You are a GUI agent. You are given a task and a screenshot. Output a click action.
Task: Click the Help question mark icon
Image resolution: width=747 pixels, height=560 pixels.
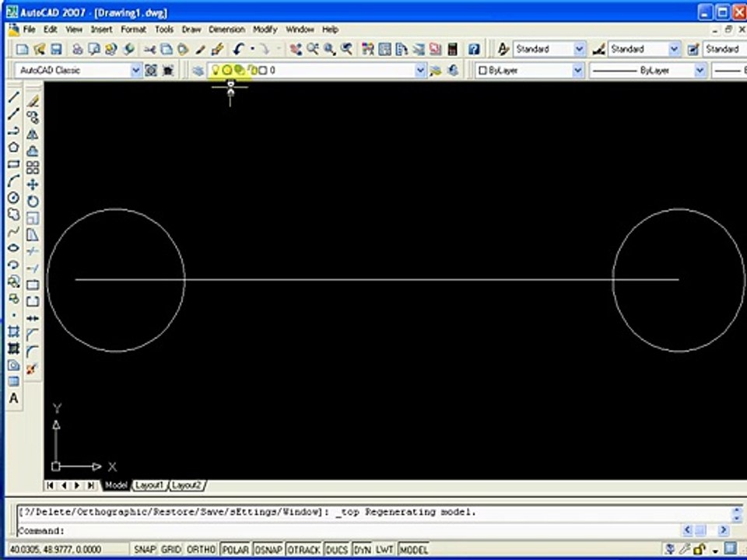pyautogui.click(x=474, y=49)
